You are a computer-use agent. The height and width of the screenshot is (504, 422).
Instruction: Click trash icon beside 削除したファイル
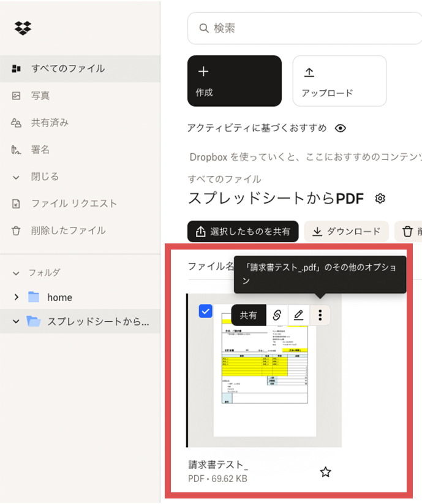(x=16, y=231)
